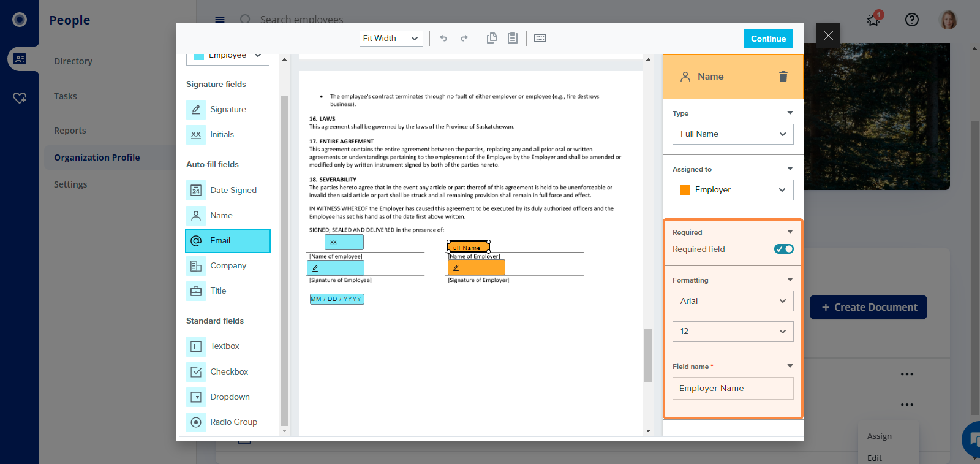This screenshot has height=464, width=980.
Task: Select the employee initials xx field
Action: pyautogui.click(x=344, y=242)
